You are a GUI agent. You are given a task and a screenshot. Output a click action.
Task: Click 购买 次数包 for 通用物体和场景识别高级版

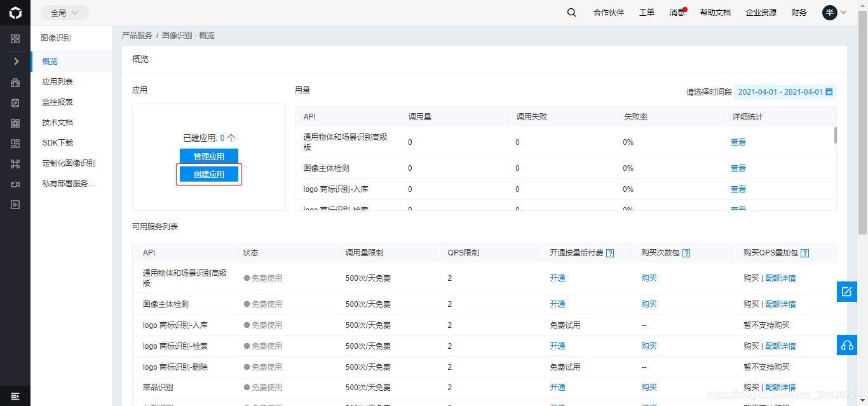coord(649,278)
